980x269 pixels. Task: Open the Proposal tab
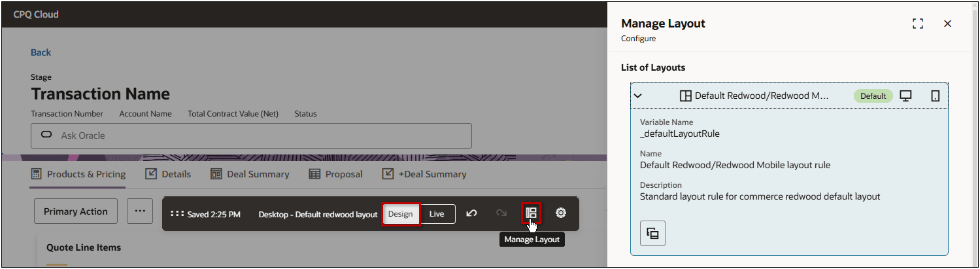[335, 174]
